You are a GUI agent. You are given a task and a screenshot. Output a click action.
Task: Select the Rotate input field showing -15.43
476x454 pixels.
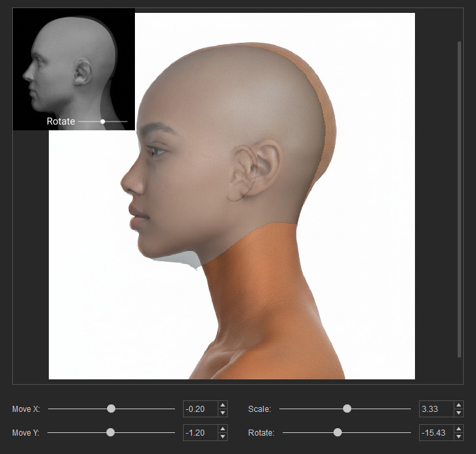point(437,432)
